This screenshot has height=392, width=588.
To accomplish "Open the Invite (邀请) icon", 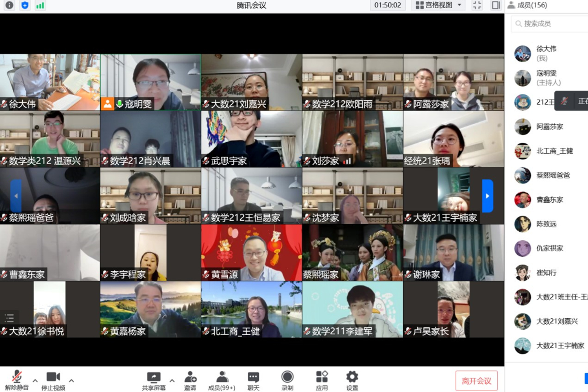I will tap(190, 380).
